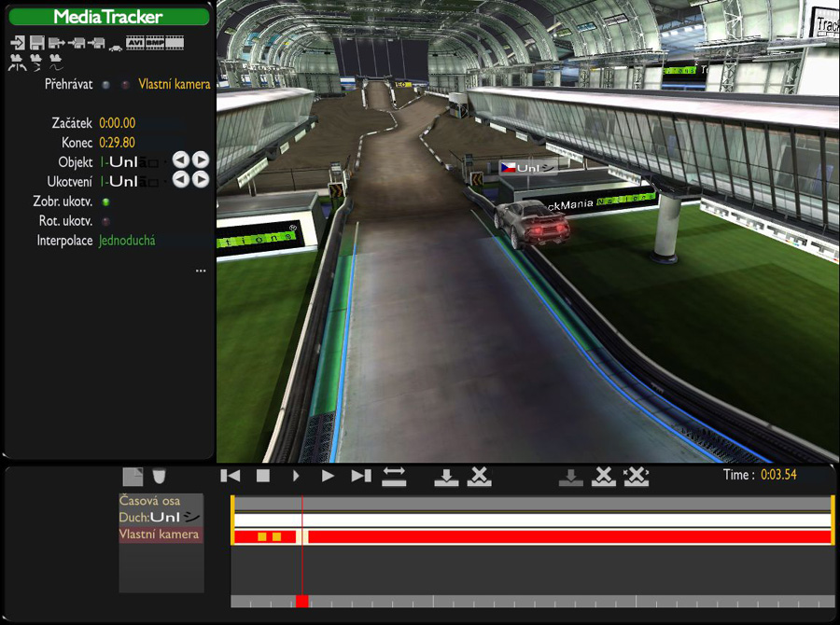Export frames using the BMP filmstrip icon

155,42
